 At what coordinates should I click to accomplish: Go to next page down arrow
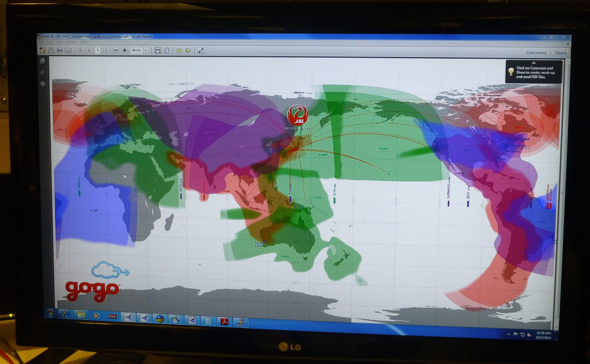tap(89, 50)
